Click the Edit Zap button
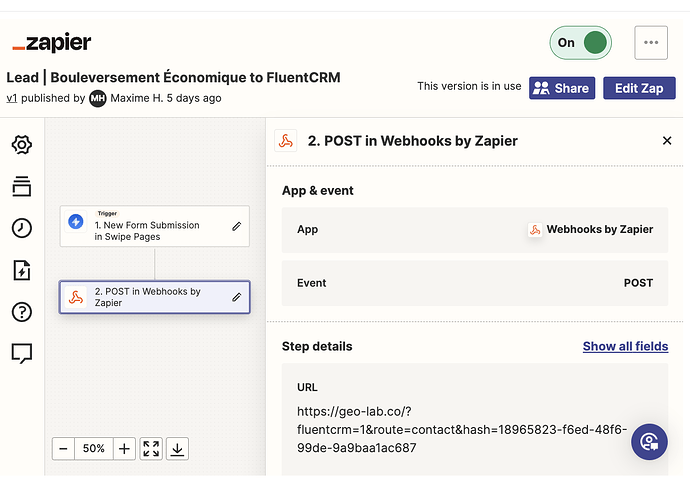The width and height of the screenshot is (690, 483). point(640,88)
